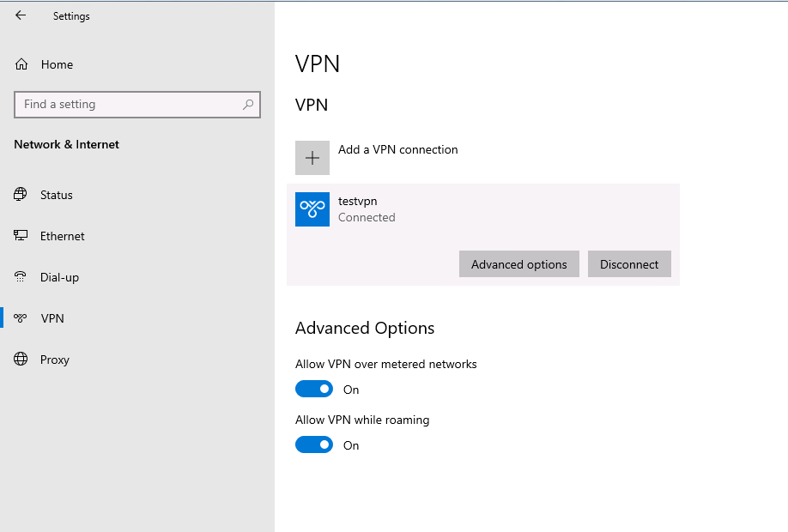Viewport: 788px width, 532px height.
Task: Open the Ethernet settings page
Action: pyautogui.click(x=63, y=236)
